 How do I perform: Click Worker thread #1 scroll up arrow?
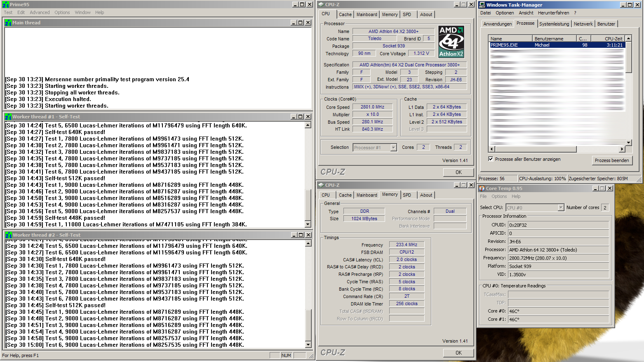tap(308, 125)
